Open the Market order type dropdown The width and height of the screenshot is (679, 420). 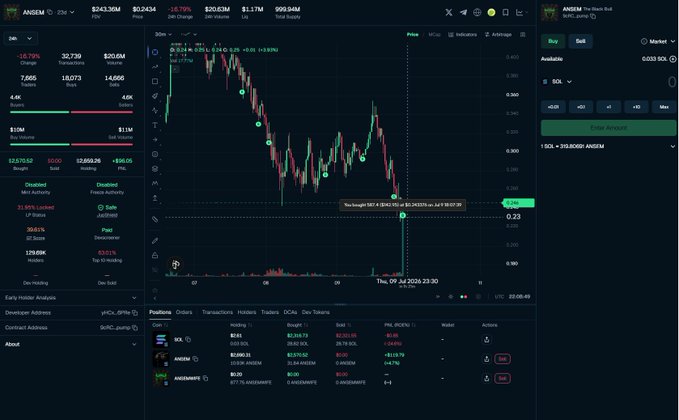(658, 42)
